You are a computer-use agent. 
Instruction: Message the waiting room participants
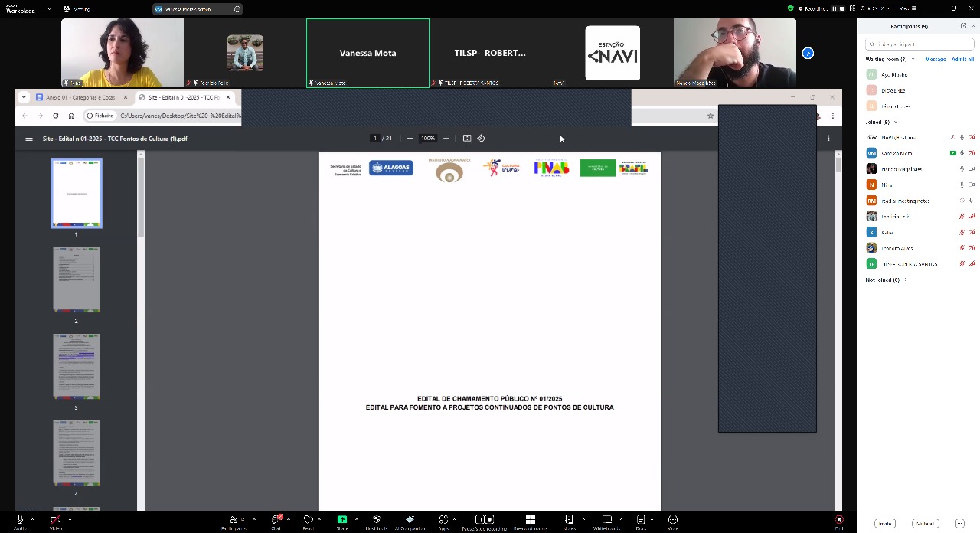[935, 59]
